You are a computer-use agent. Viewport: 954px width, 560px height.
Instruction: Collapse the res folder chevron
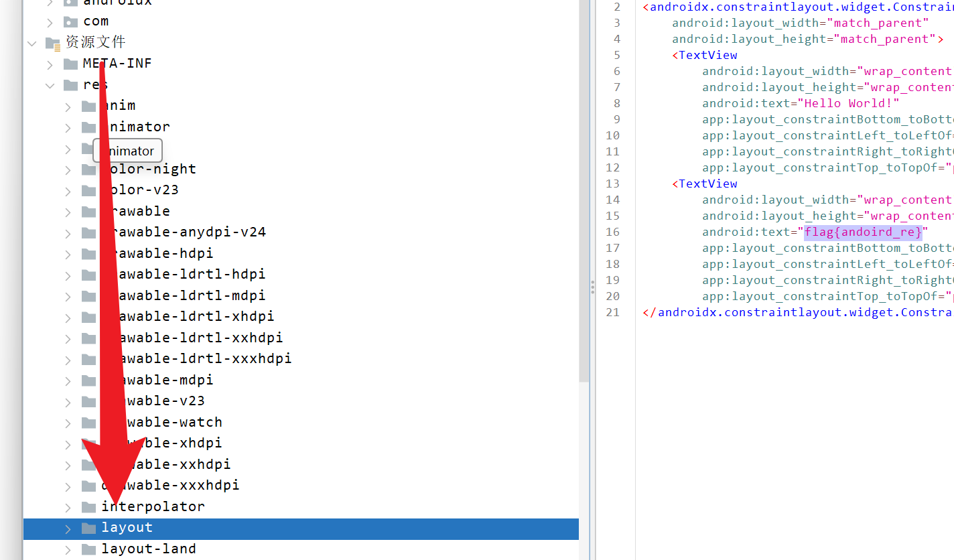pos(50,86)
